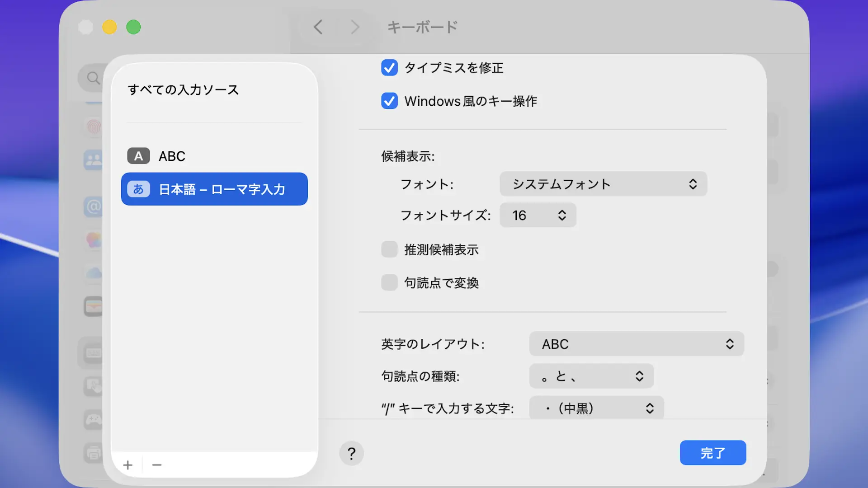The width and height of the screenshot is (868, 488).
Task: Click the minus icon to remove input source
Action: point(157,465)
